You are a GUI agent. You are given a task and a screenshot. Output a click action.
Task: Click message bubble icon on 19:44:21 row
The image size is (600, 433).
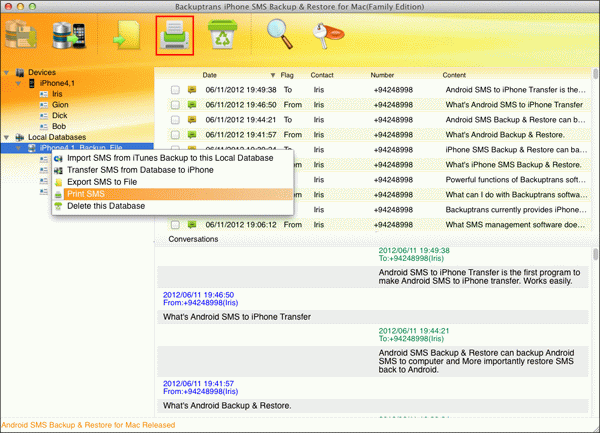pyautogui.click(x=192, y=120)
